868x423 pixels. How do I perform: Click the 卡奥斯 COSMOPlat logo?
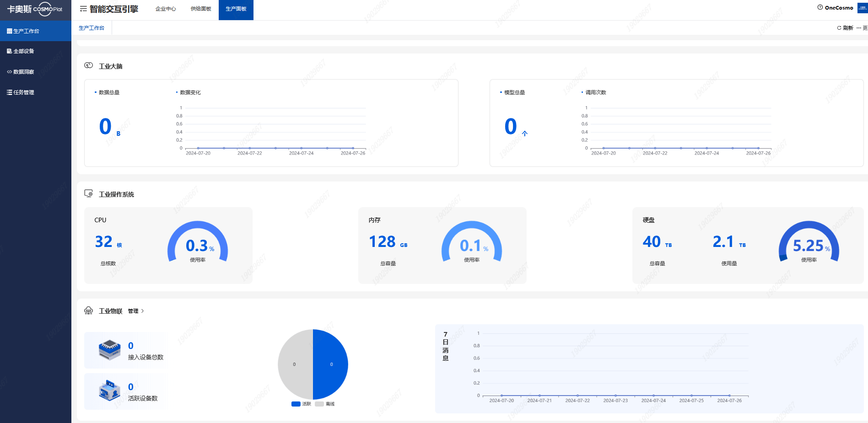click(x=35, y=9)
